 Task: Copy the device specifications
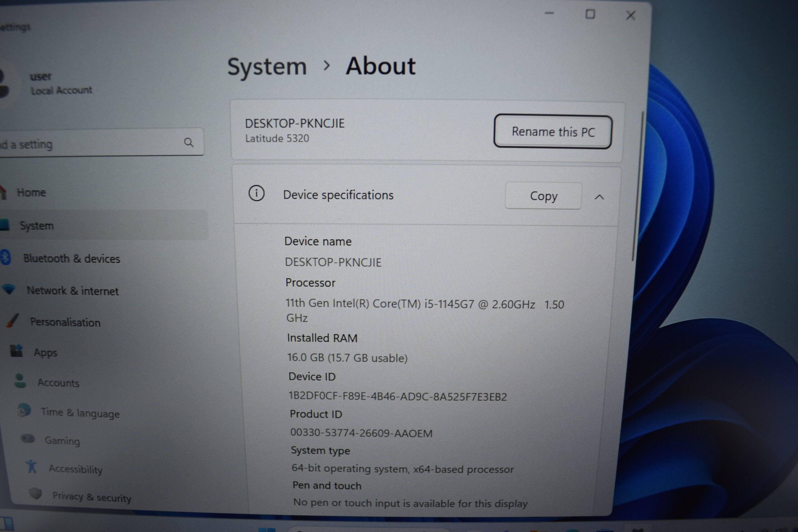(x=543, y=196)
